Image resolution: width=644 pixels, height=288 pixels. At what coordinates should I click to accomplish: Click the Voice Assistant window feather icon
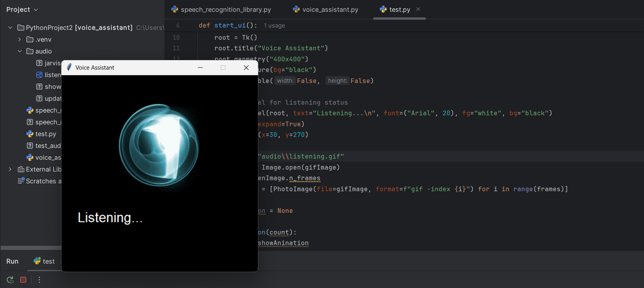(x=69, y=67)
